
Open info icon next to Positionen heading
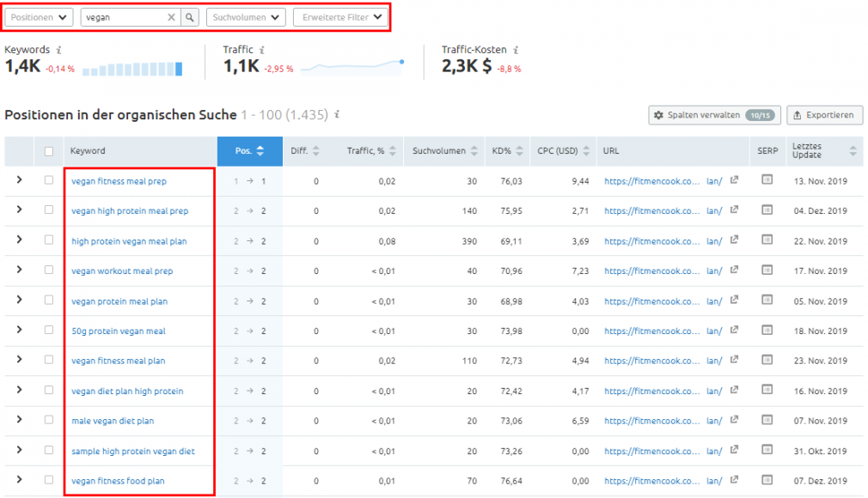(x=337, y=114)
